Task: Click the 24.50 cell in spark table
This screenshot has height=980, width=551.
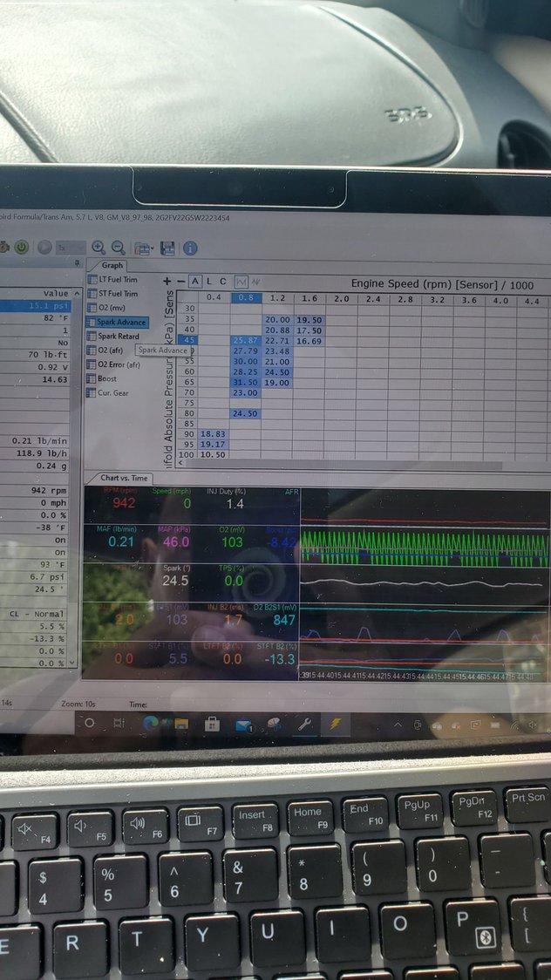Action: click(x=246, y=412)
